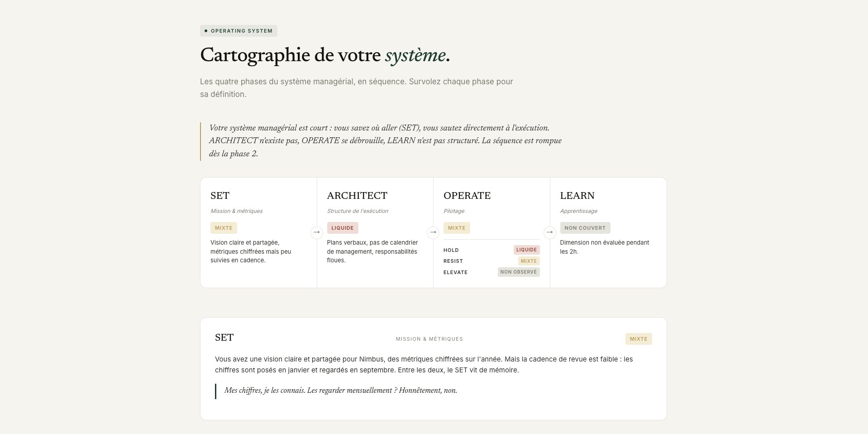Viewport: 868px width, 434px height.
Task: Select the SET phase heading in the phase map
Action: click(220, 196)
